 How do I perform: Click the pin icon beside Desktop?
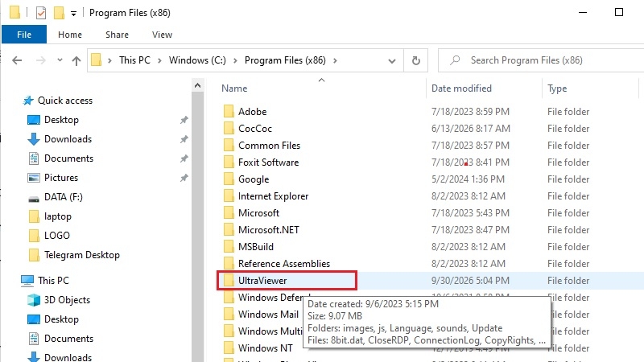[184, 120]
